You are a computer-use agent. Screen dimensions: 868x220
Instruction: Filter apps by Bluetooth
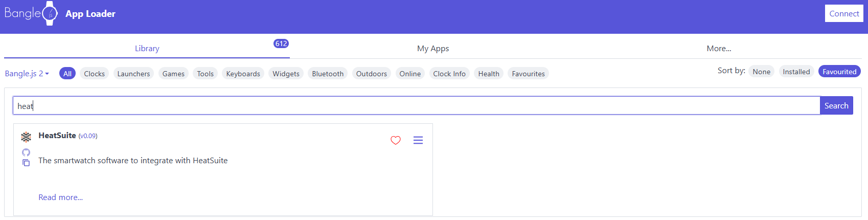pyautogui.click(x=328, y=74)
